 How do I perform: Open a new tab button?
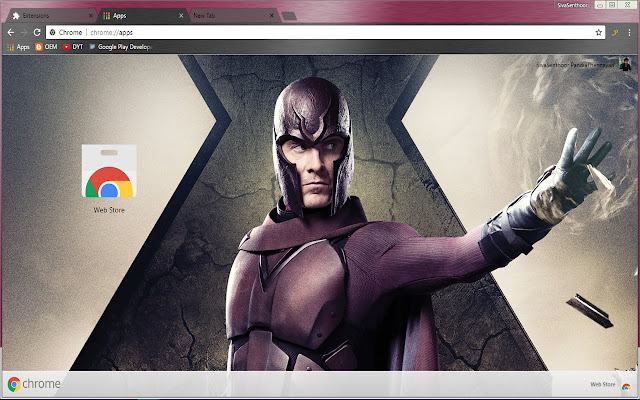pos(289,16)
